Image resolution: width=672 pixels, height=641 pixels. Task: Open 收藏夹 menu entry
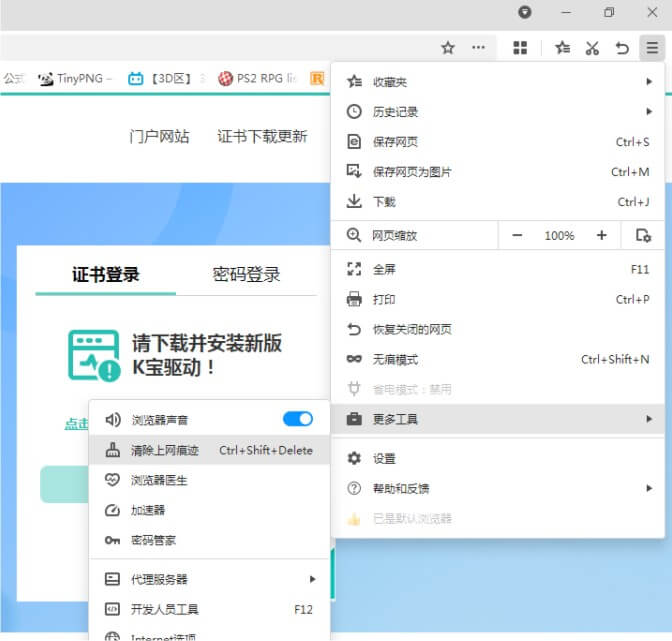point(498,81)
